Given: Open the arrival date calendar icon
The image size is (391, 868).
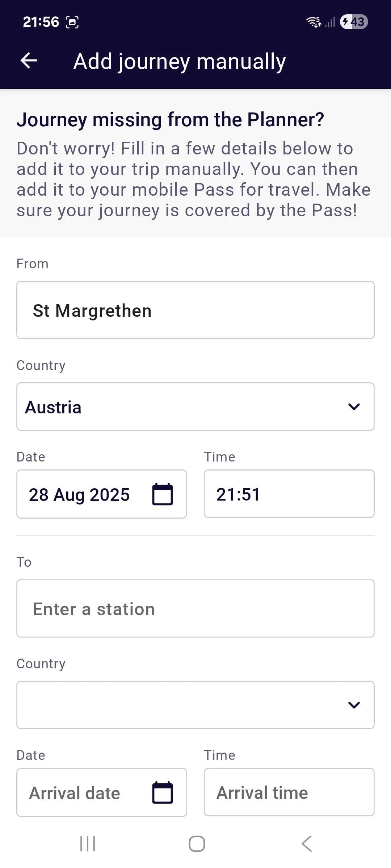Looking at the screenshot, I should 163,792.
